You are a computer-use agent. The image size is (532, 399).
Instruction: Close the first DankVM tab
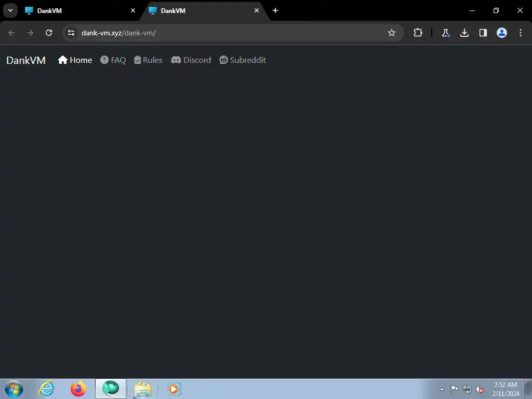coord(133,10)
